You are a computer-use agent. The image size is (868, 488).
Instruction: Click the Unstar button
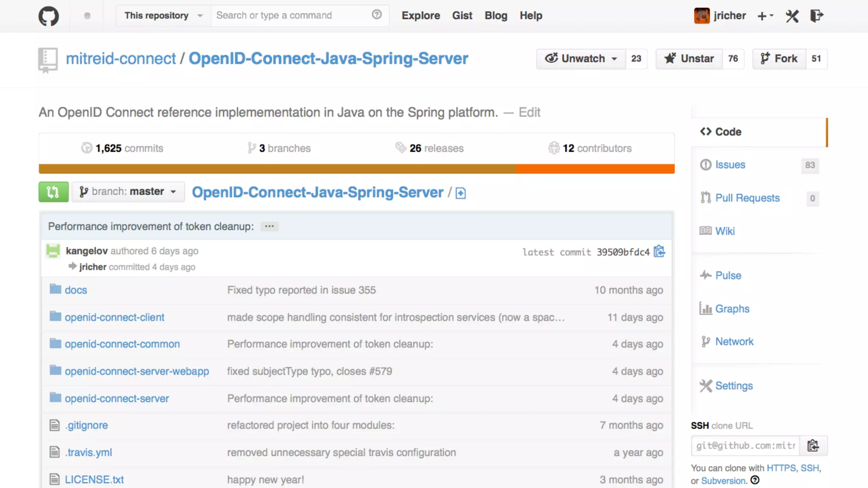pos(689,58)
